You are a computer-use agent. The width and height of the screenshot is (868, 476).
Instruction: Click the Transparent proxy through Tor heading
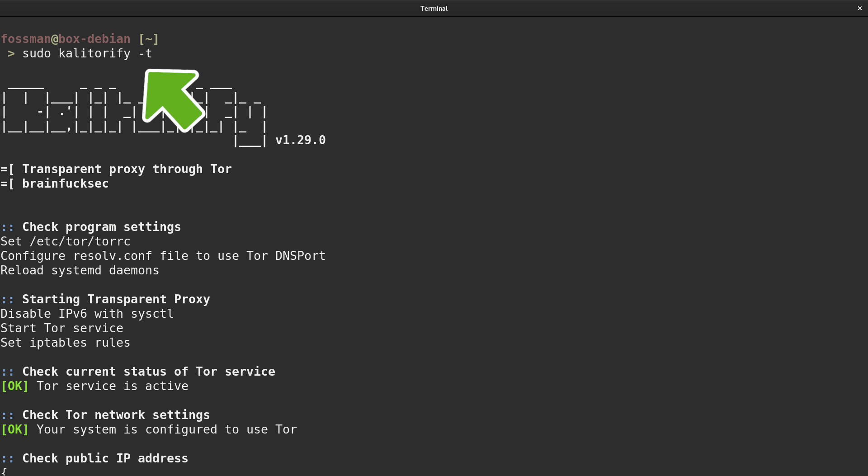click(127, 169)
